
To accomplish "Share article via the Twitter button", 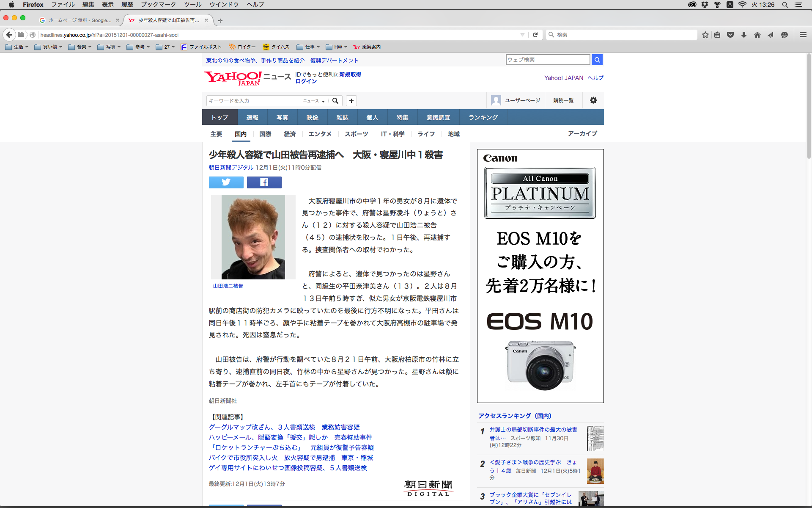I will pos(226,182).
